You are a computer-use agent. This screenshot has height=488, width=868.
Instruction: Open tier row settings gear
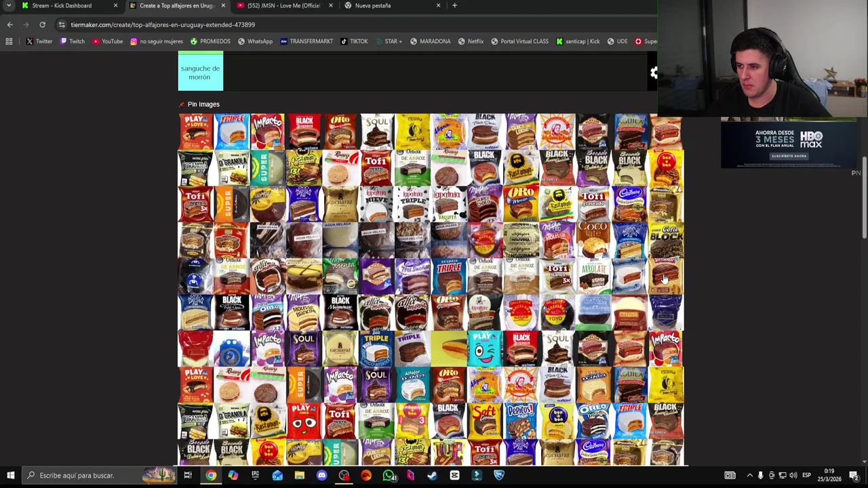coord(653,73)
